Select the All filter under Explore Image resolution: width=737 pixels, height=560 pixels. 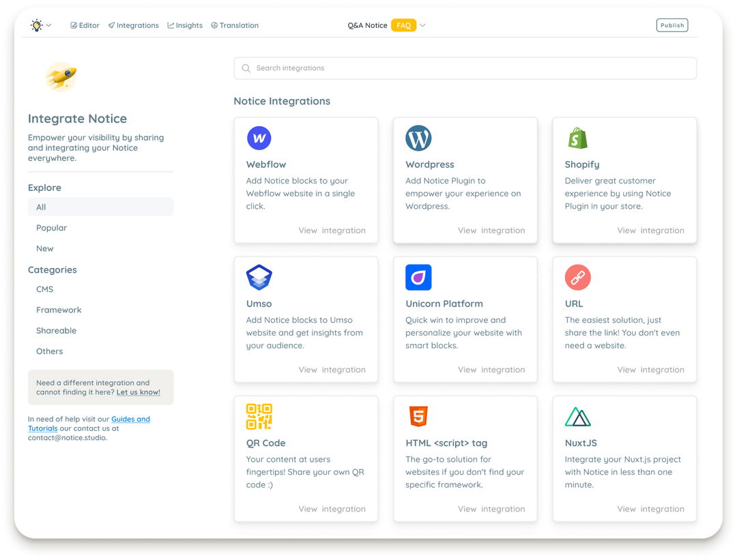100,207
